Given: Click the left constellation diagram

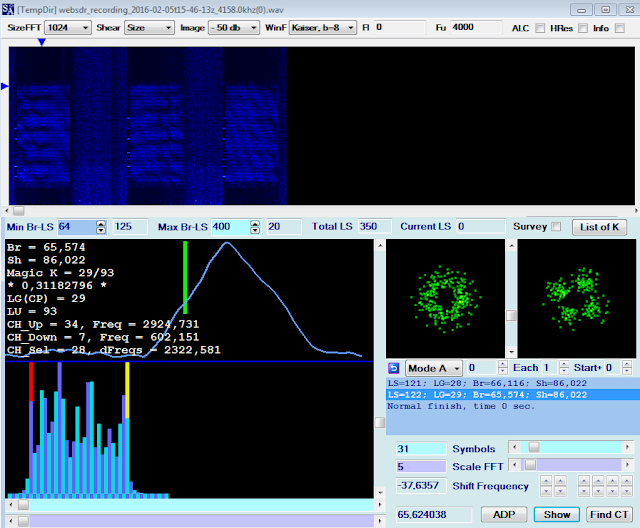Looking at the screenshot, I should [x=446, y=299].
